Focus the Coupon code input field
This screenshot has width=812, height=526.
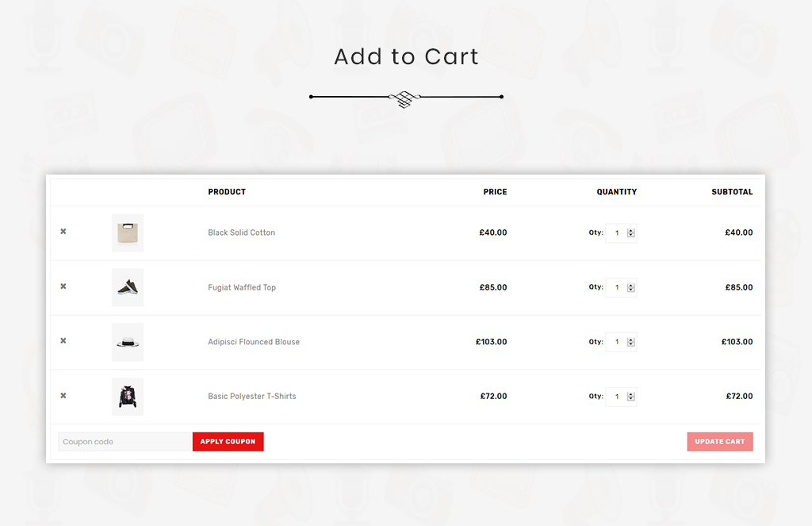click(124, 442)
